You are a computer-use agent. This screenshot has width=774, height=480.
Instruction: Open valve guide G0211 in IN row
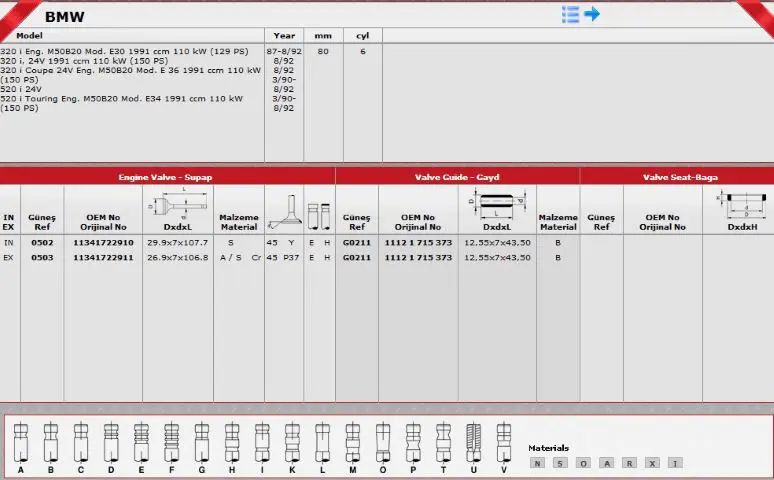point(357,242)
